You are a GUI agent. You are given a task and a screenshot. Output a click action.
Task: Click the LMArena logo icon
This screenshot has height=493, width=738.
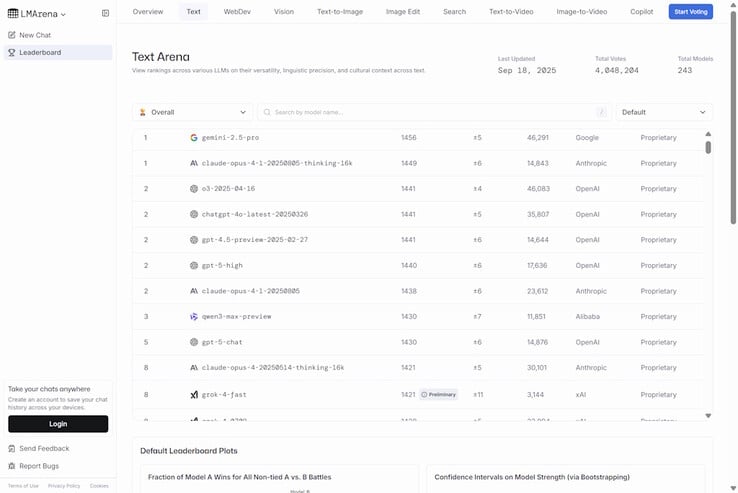click(x=13, y=14)
